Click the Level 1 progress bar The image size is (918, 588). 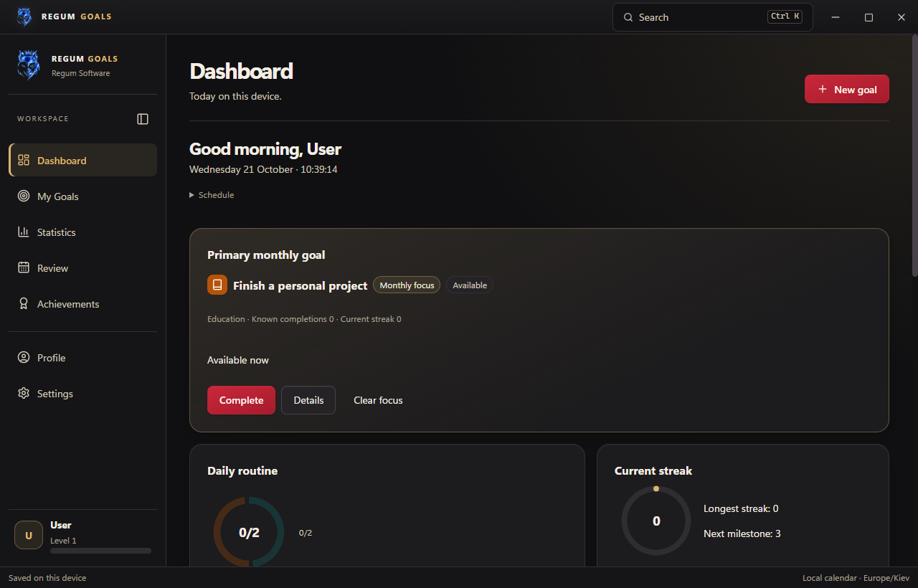point(100,551)
